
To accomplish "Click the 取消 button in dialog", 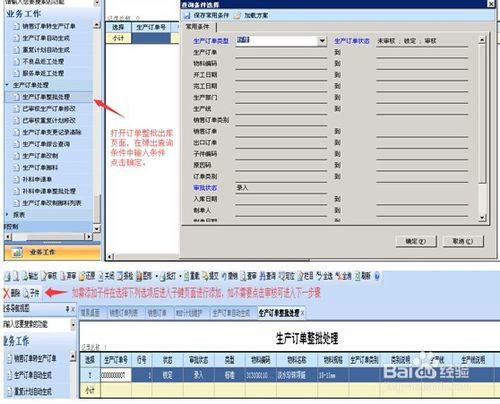I will 463,241.
